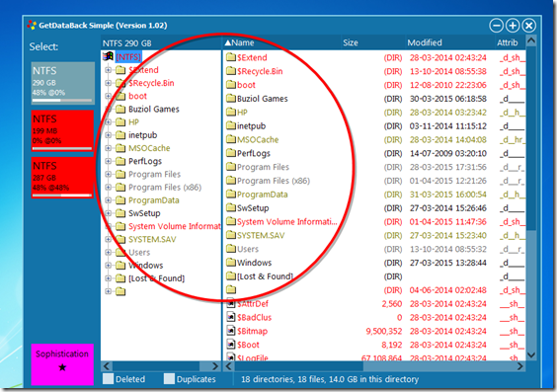Click right arrow of tree horizontal scrollbar
Viewport: 557px width, 392px height.
click(x=215, y=366)
